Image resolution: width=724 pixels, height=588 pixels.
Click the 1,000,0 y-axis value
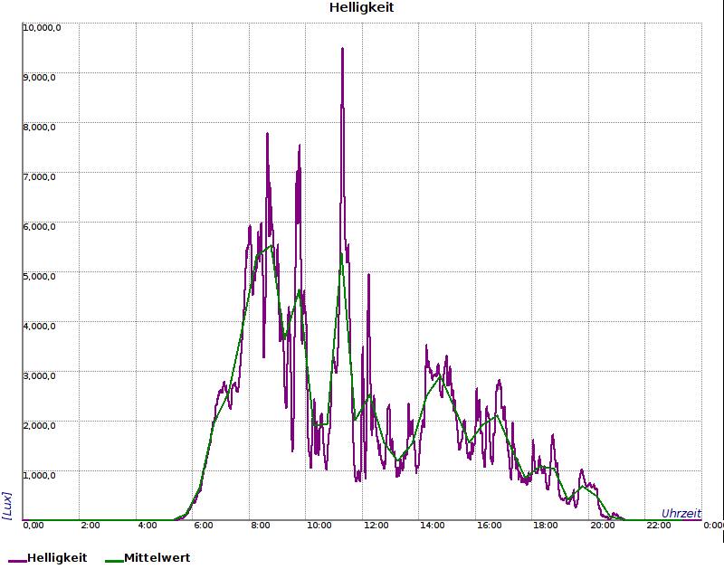39,476
